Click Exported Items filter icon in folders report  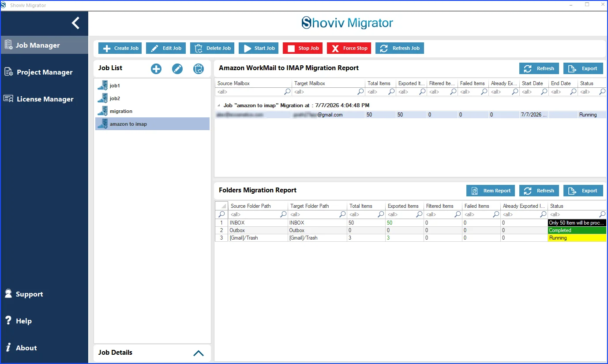click(420, 214)
